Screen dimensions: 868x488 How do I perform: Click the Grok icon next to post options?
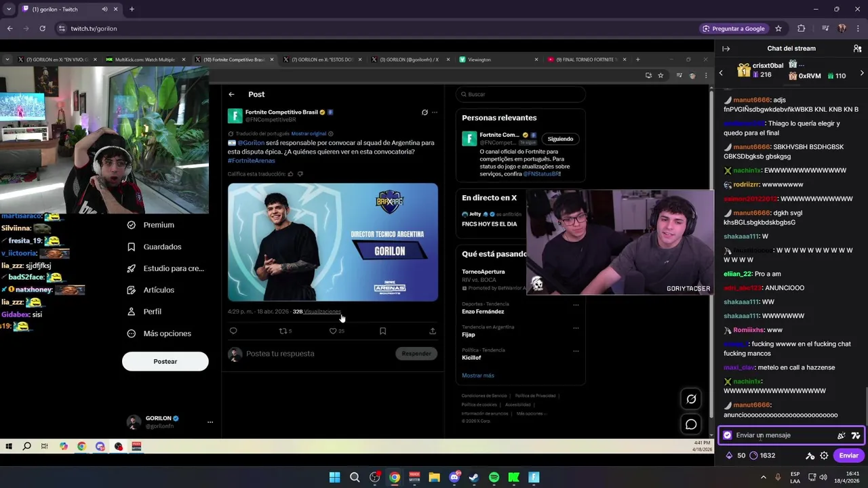pyautogui.click(x=425, y=113)
